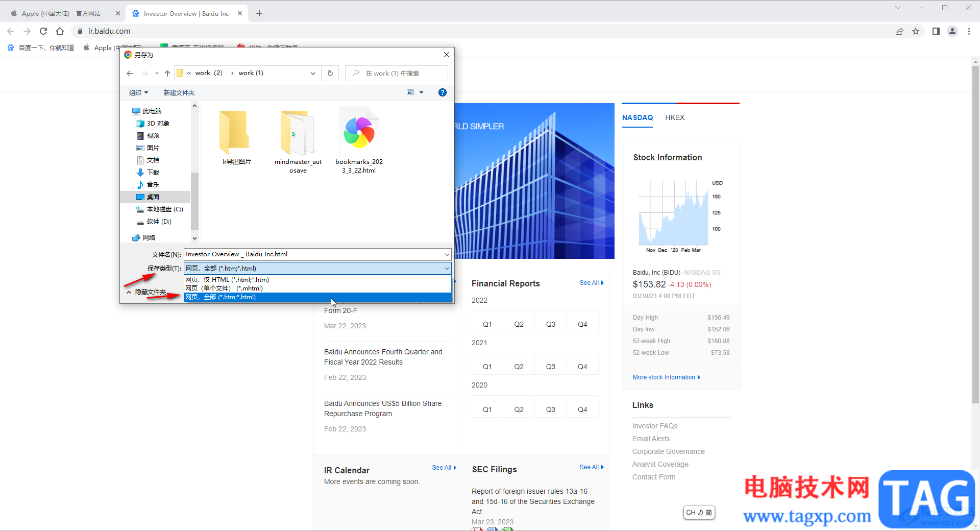Screen dimensions: 980x531
Task: Switch to the NASDAQ stock tab
Action: (638, 118)
